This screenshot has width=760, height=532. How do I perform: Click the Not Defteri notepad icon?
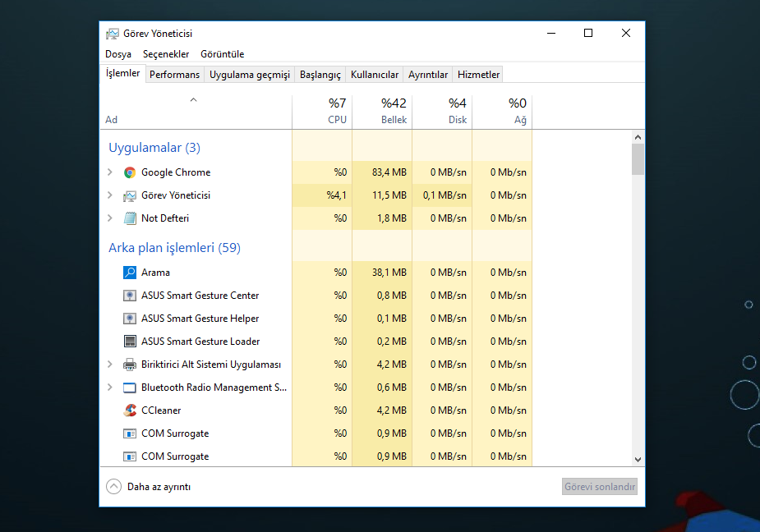[x=130, y=218]
